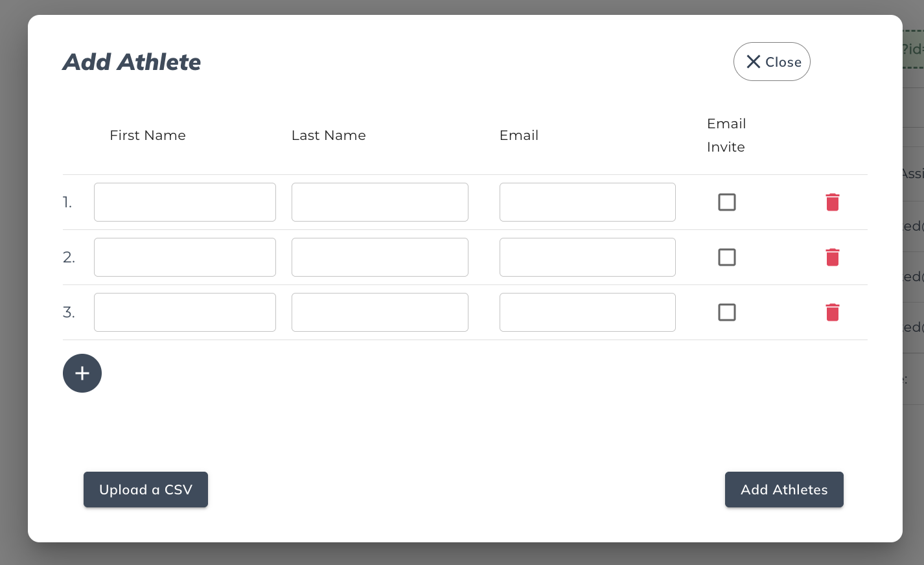This screenshot has width=924, height=565.
Task: Focus Email field in row 1
Action: pos(587,202)
